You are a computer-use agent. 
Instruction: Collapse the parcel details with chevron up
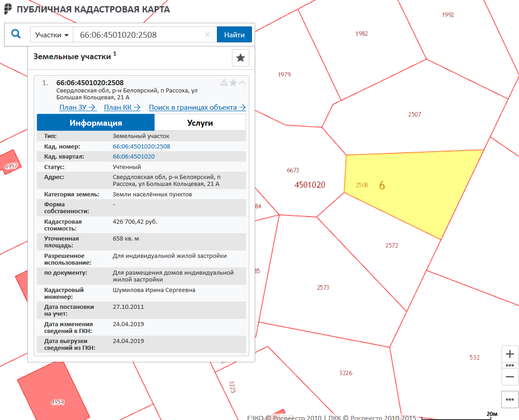(x=242, y=82)
